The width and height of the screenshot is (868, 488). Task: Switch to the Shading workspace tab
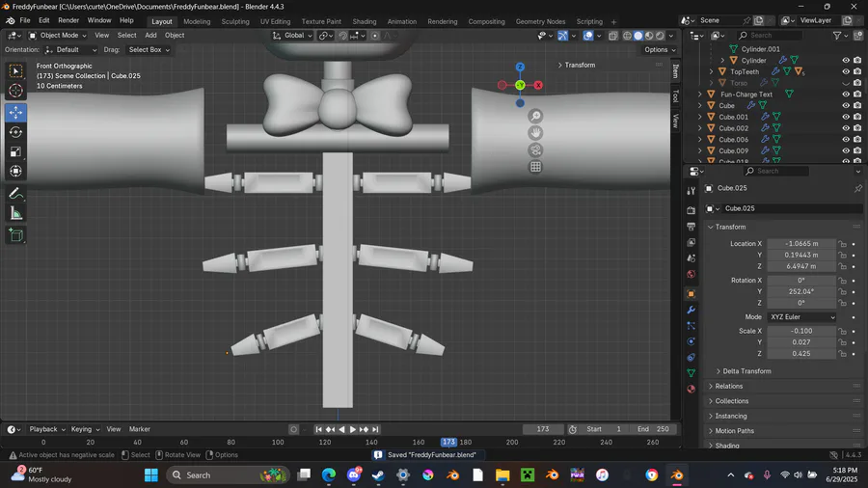(x=365, y=21)
